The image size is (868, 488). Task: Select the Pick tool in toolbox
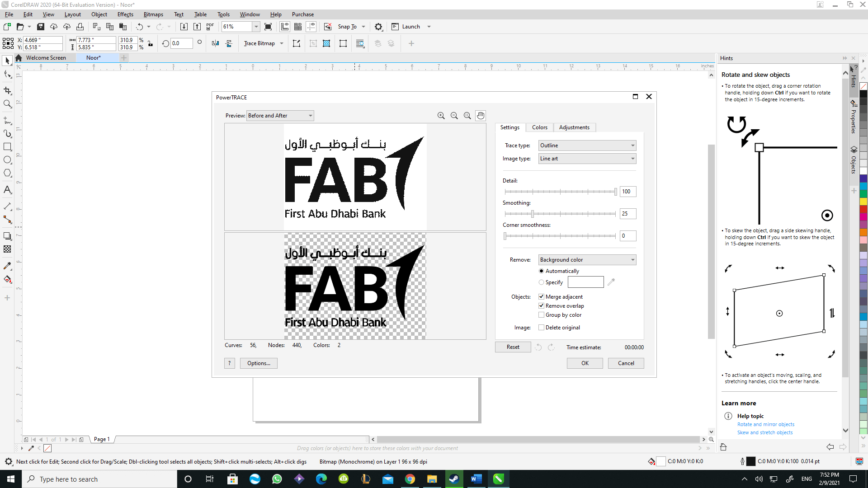coord(7,61)
